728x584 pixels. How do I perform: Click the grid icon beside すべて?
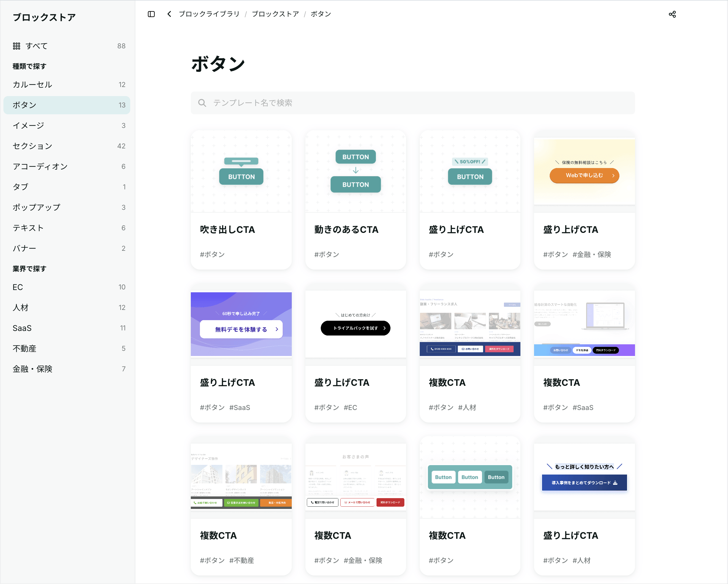click(16, 46)
